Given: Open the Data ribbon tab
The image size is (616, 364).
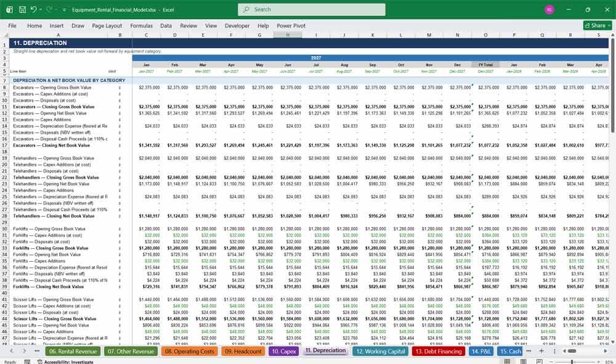Looking at the screenshot, I should 166,25.
